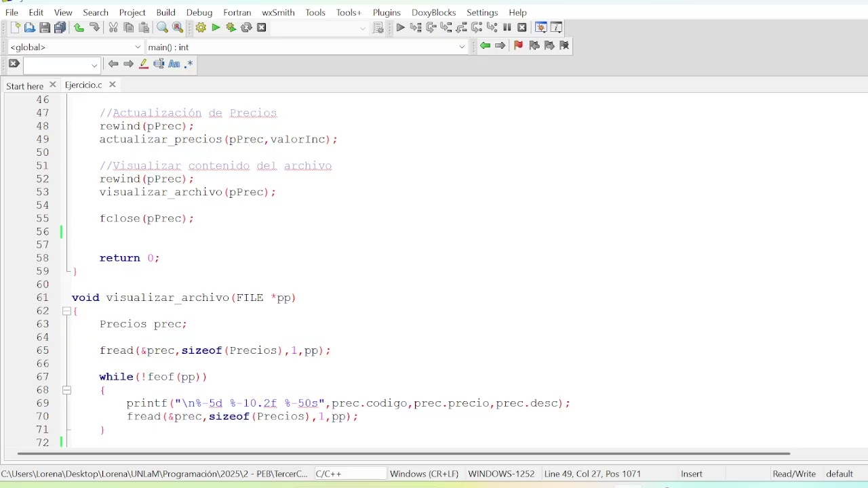Toggle search in selected text only
The image size is (868, 488).
pos(159,64)
